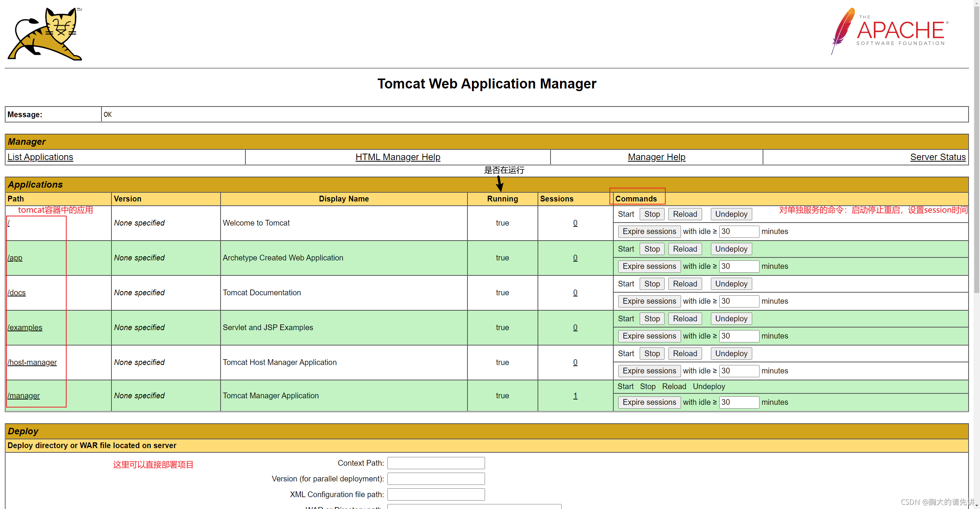The image size is (980, 509).
Task: Expire sessions for /manager application
Action: [649, 402]
